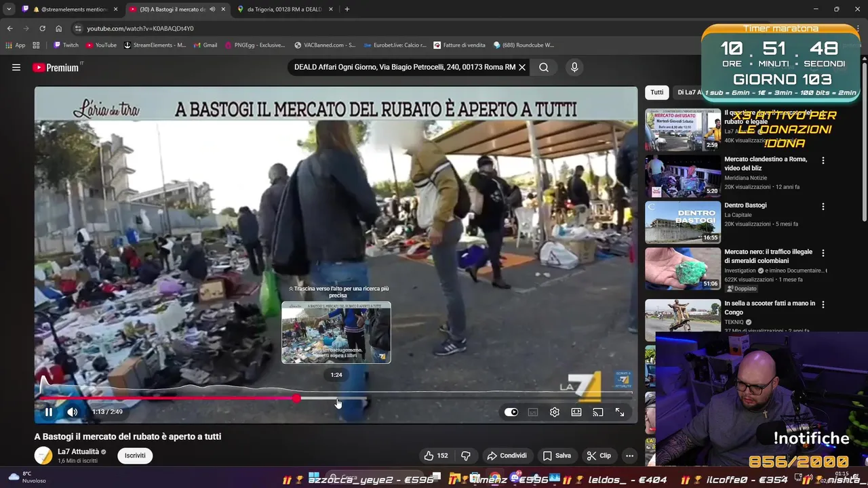The width and height of the screenshot is (868, 488).
Task: Open options for Dentro Bastogi video
Action: click(823, 206)
